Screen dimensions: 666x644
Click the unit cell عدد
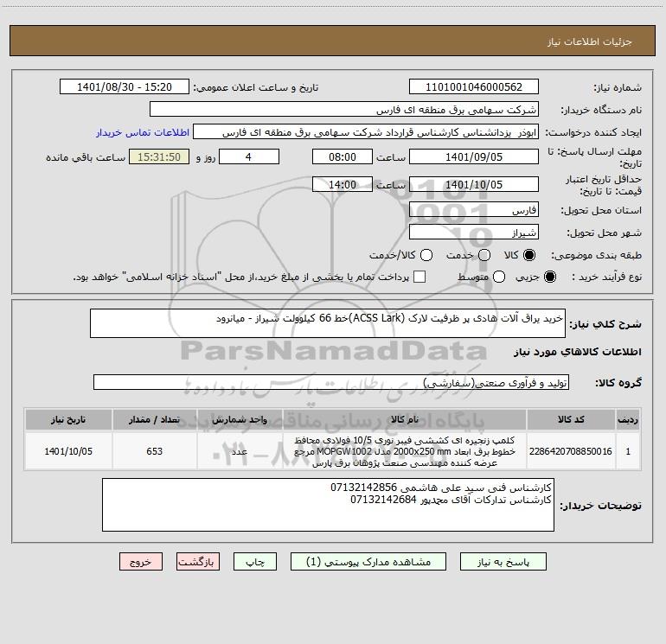tap(240, 451)
